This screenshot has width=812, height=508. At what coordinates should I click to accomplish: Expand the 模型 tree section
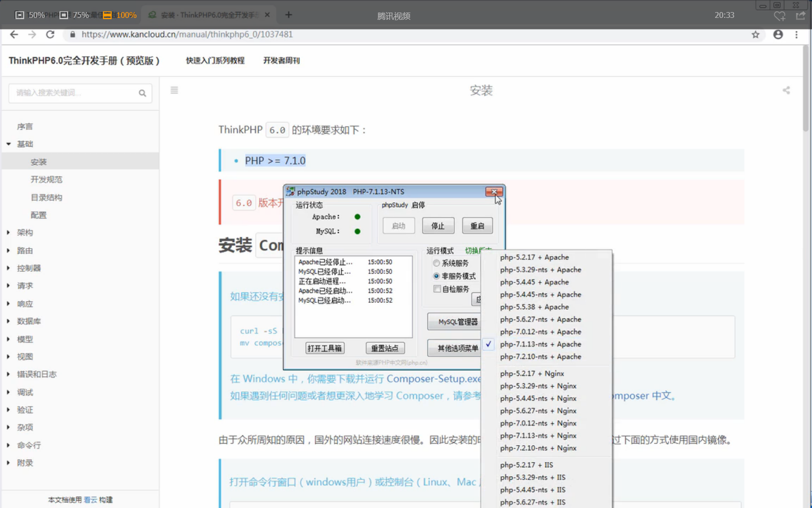9,339
